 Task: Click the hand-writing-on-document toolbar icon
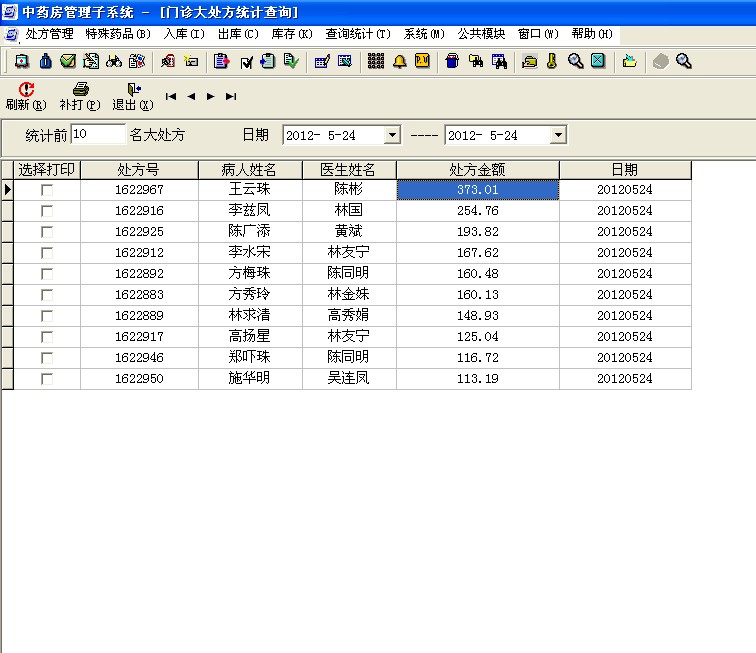tap(91, 61)
